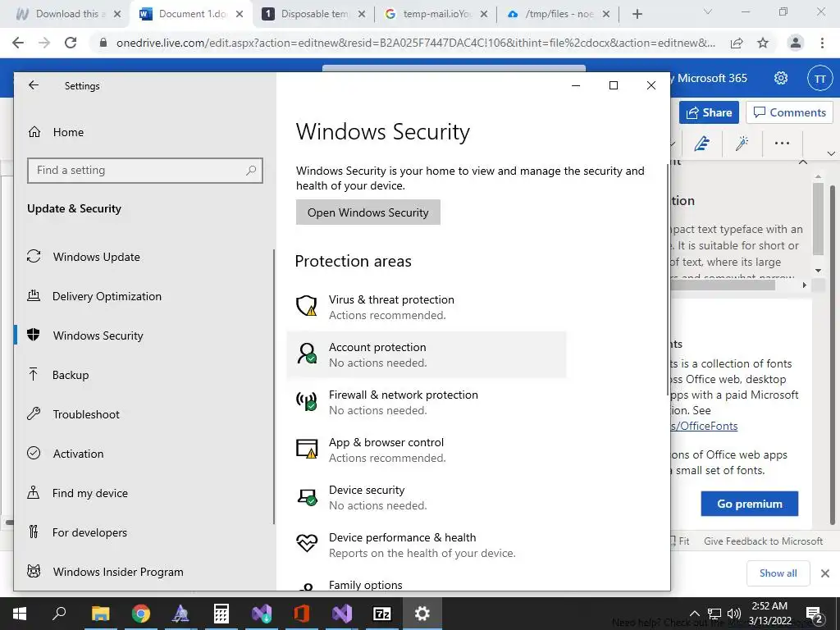Click the share page icon in address bar
This screenshot has width=840, height=630.
click(737, 43)
